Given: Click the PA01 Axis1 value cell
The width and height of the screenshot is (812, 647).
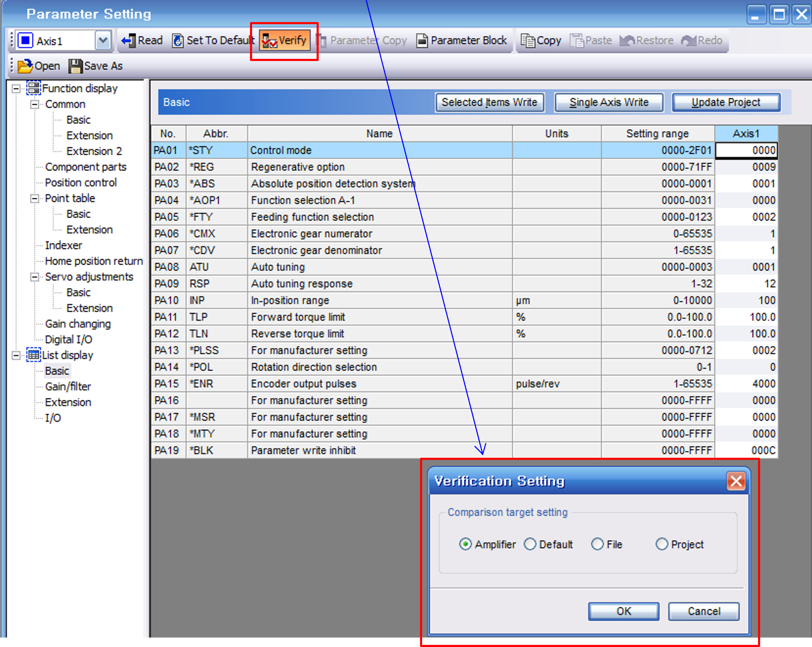Looking at the screenshot, I should (746, 150).
